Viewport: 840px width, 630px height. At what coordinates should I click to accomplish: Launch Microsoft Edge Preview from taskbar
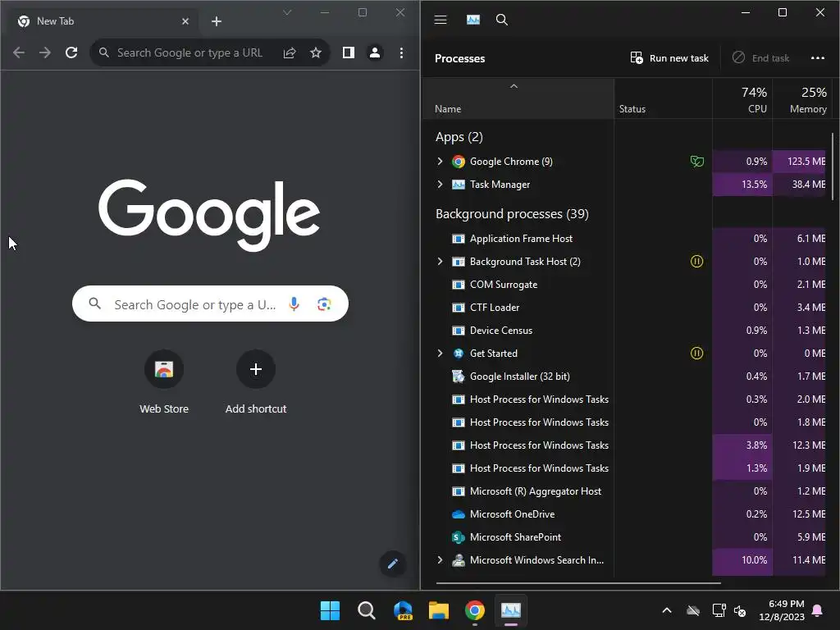403,610
